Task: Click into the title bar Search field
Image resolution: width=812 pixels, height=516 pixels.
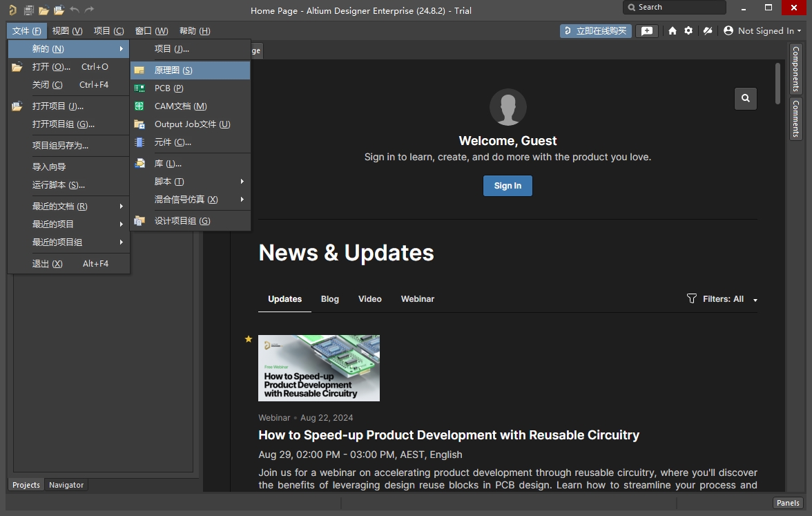Action: pyautogui.click(x=674, y=7)
